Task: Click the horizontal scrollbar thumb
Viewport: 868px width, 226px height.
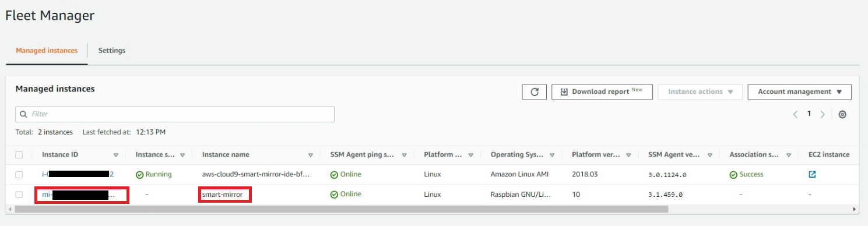Action: pyautogui.click(x=342, y=209)
